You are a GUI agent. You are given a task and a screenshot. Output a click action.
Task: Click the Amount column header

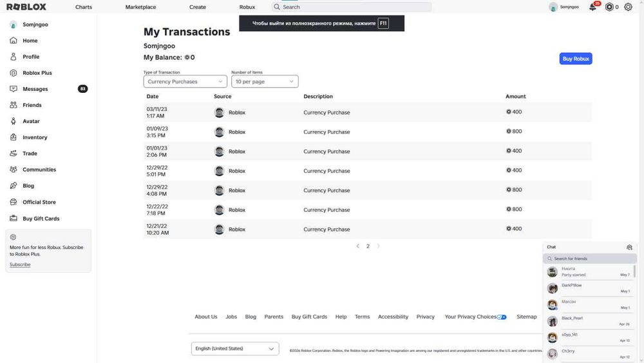(515, 96)
